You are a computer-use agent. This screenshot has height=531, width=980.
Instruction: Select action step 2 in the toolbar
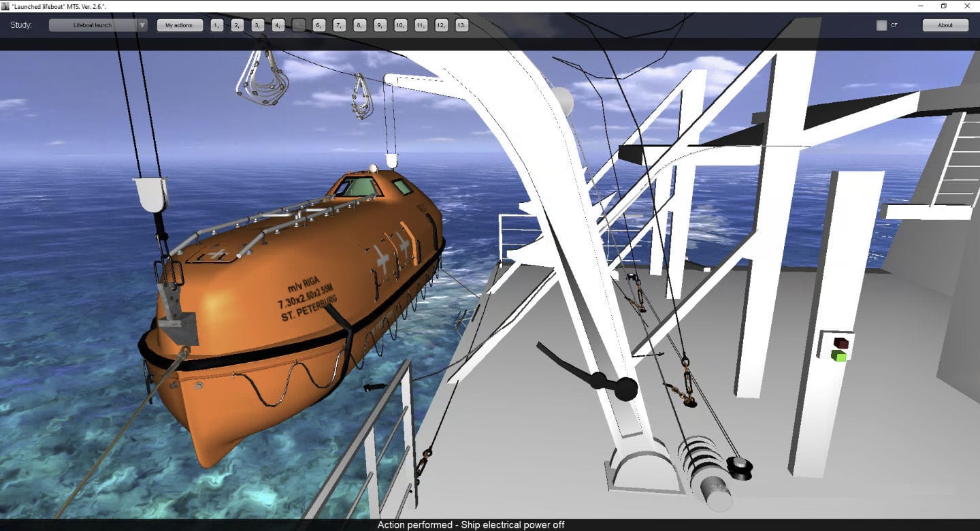[236, 25]
